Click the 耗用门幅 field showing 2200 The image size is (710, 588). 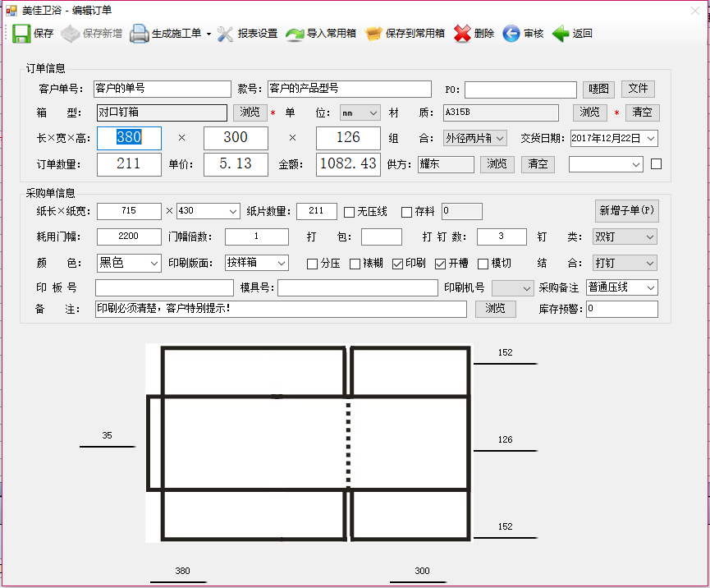pos(129,237)
